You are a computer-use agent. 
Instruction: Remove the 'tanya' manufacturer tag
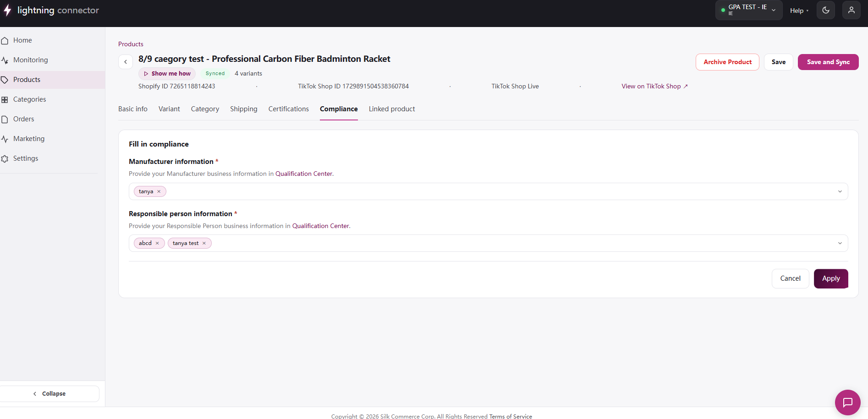click(159, 191)
